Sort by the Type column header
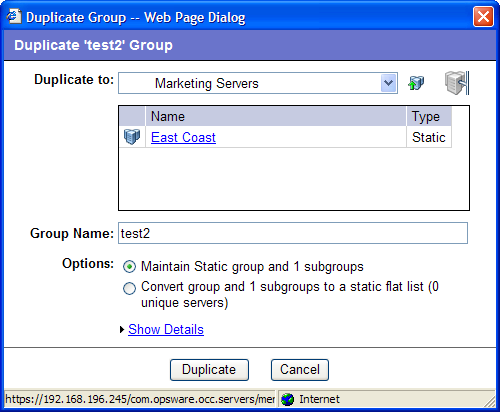Screen dimensions: 500x412 429,116
